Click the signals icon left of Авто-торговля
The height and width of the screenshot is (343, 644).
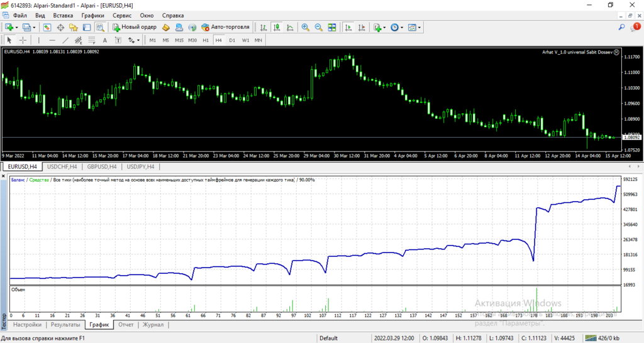192,28
